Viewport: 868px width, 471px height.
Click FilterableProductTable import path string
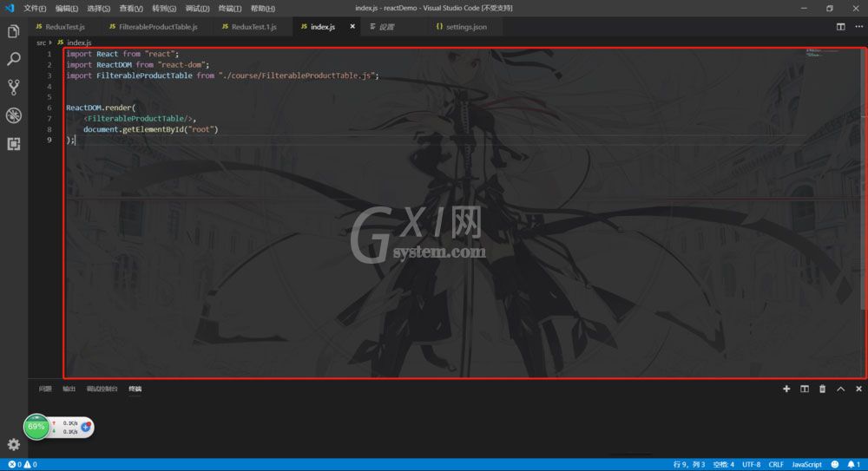point(297,75)
